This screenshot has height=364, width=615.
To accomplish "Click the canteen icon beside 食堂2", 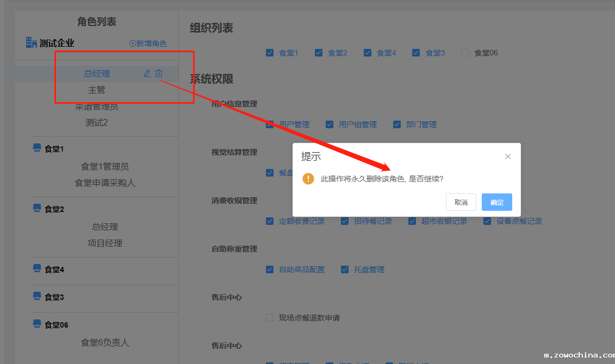I will click(36, 208).
